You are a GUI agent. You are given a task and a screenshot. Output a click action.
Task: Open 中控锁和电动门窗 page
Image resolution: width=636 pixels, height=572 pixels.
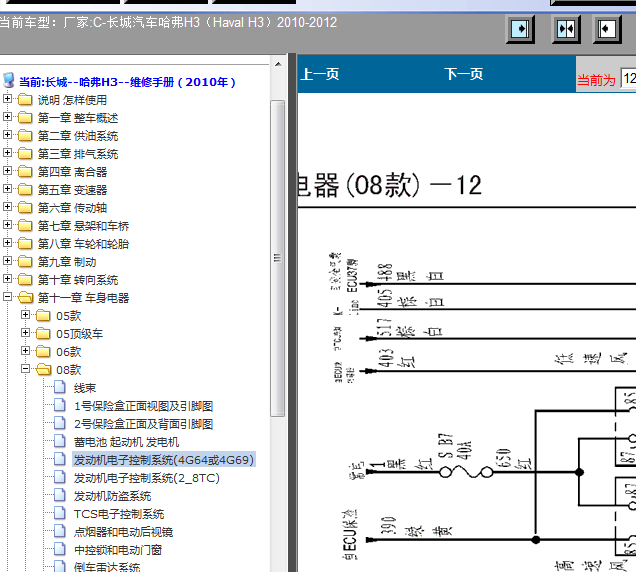pos(118,550)
